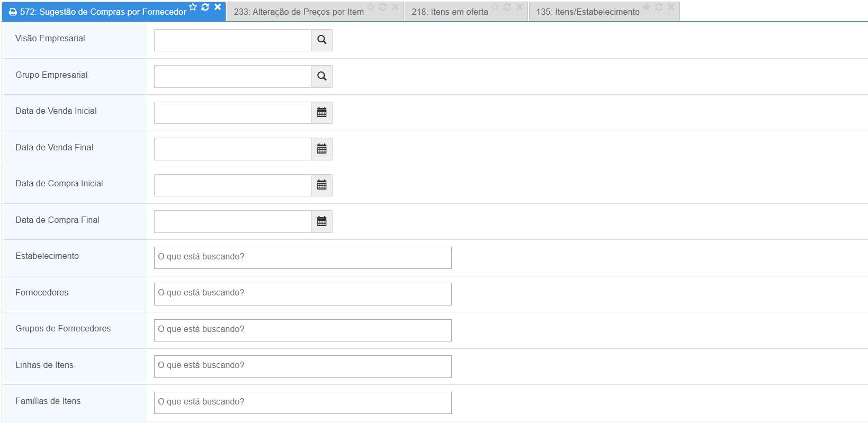Close tab 233 Alteração de Preços por Item
Screen dimensions: 868x423
[x=395, y=7]
